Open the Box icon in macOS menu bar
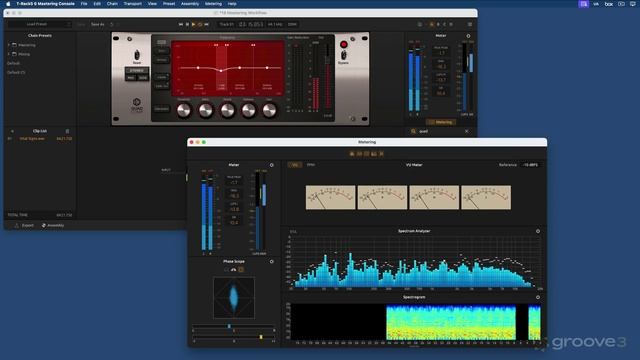The height and width of the screenshot is (360, 640). [609, 4]
